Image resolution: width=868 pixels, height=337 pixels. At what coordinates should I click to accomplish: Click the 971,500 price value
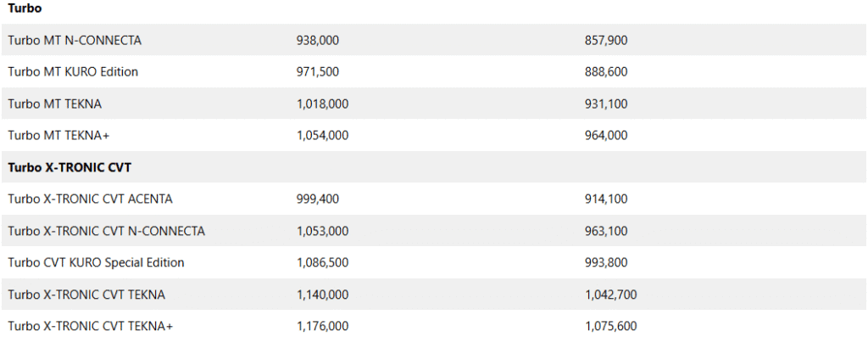tap(318, 72)
